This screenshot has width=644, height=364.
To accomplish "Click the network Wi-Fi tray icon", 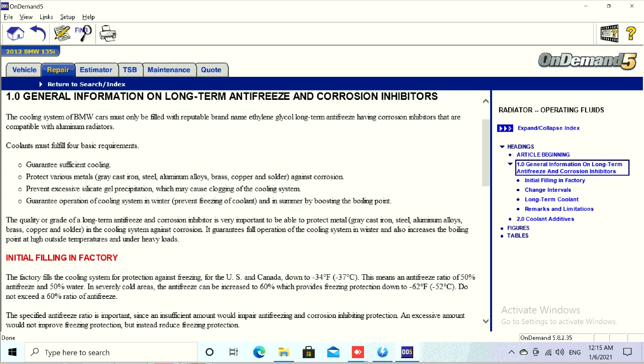I will coord(548,352).
